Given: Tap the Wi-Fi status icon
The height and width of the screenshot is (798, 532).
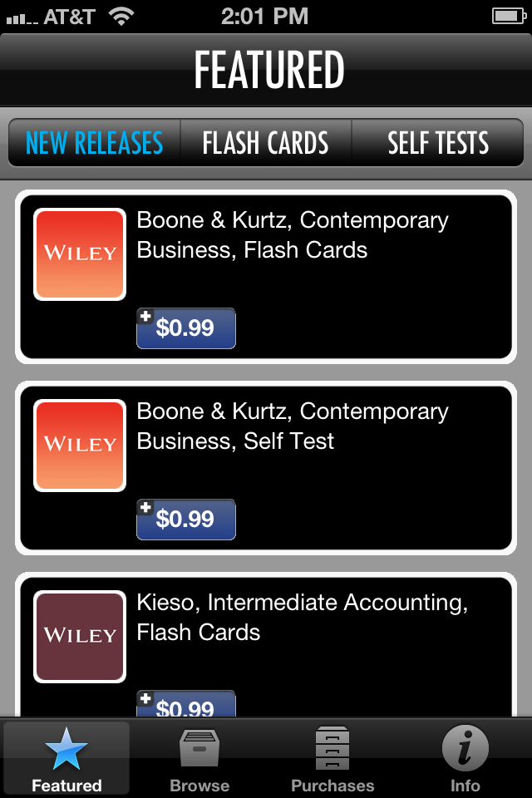Looking at the screenshot, I should point(122,16).
